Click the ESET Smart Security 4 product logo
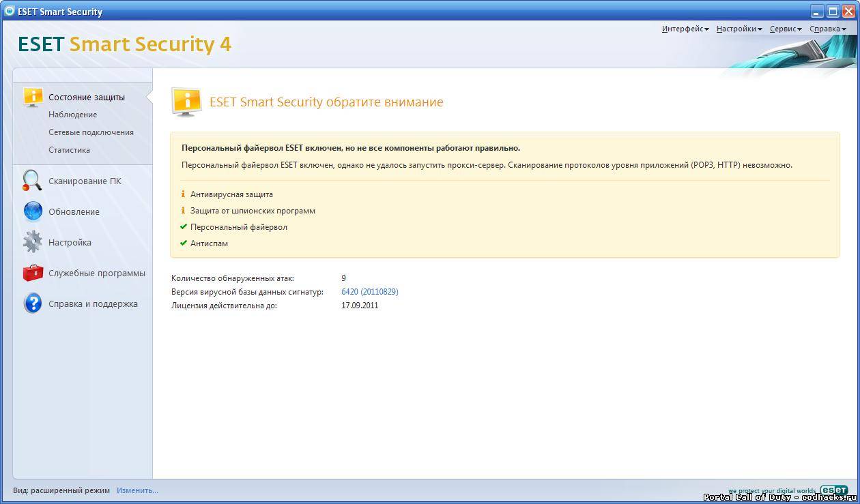The image size is (860, 504). tap(125, 44)
